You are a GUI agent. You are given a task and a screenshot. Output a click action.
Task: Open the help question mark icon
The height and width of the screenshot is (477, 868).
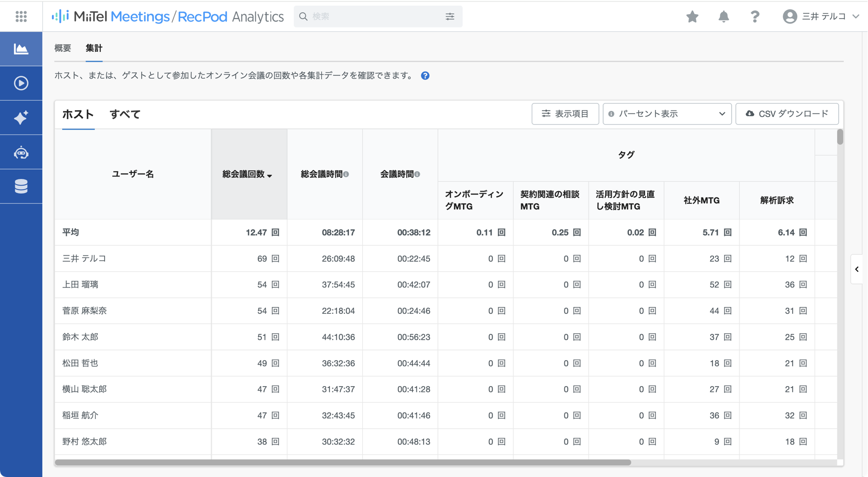(755, 17)
